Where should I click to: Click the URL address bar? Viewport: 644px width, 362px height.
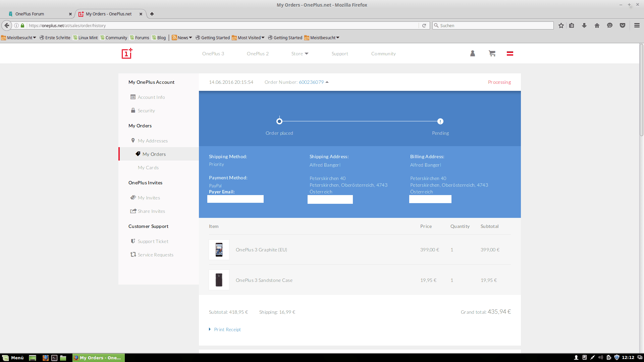[x=221, y=25]
